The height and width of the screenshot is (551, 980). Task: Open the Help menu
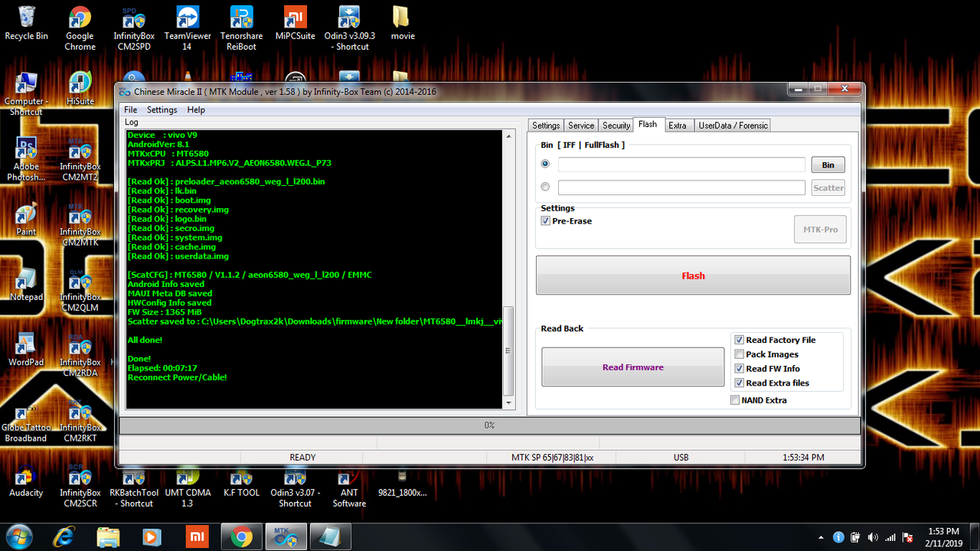196,110
